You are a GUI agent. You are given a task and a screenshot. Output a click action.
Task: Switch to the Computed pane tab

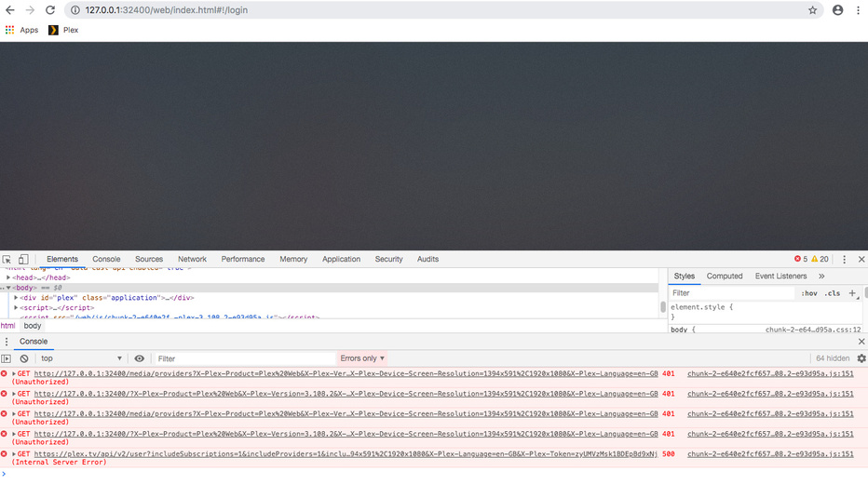(x=724, y=276)
